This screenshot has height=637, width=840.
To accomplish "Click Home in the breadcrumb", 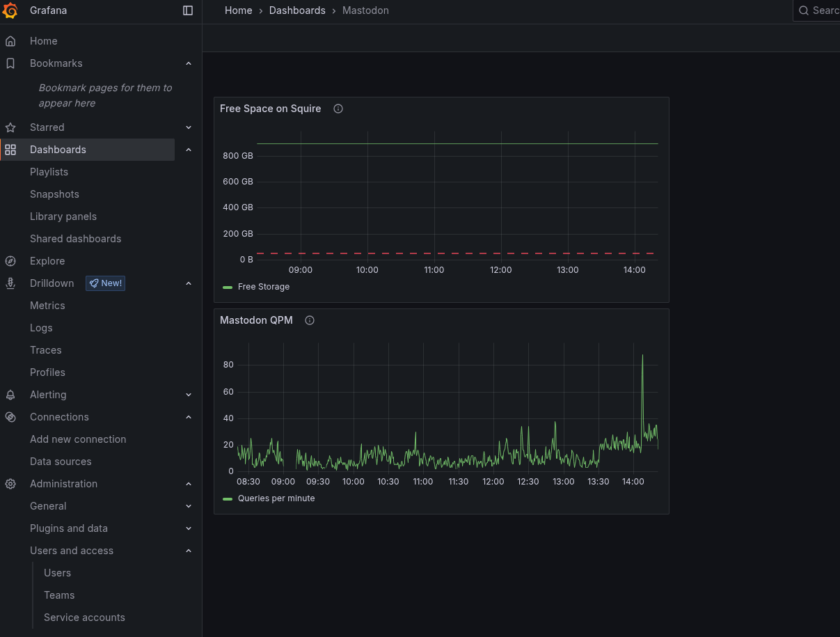I will (238, 10).
